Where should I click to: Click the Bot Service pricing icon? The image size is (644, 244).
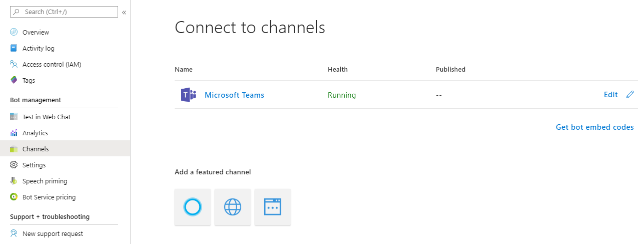[x=14, y=197]
